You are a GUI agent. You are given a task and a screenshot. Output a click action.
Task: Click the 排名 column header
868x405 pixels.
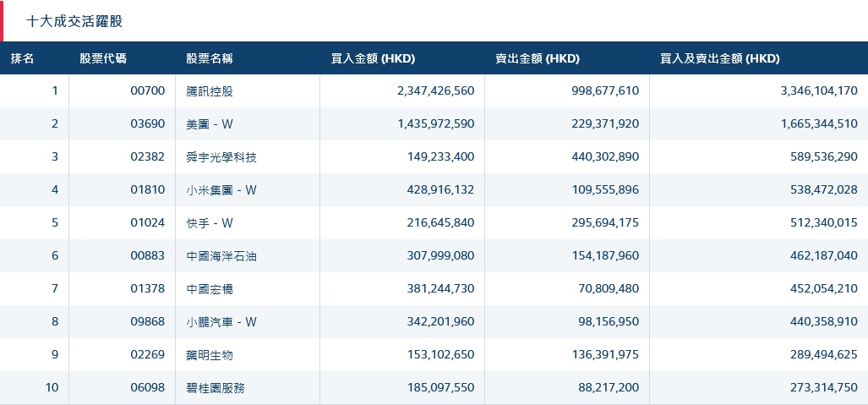tap(22, 58)
